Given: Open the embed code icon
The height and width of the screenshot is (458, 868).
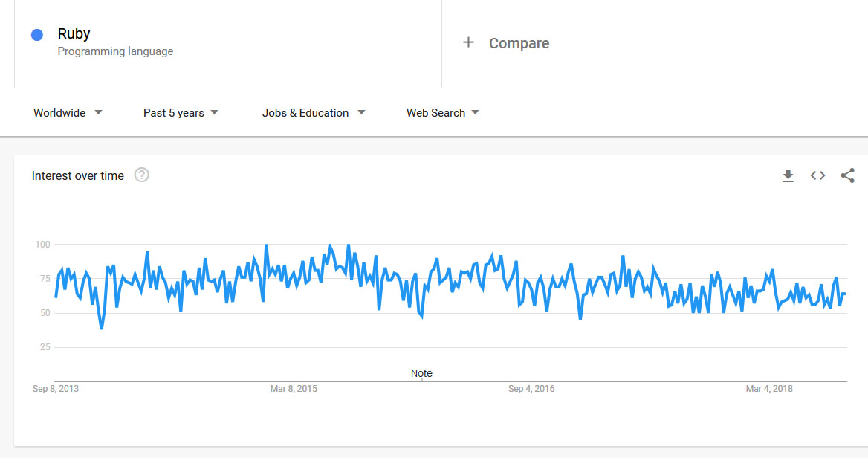Looking at the screenshot, I should (817, 176).
